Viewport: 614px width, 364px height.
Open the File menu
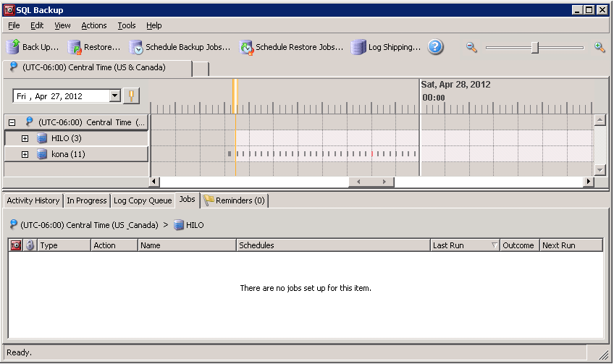pos(14,25)
